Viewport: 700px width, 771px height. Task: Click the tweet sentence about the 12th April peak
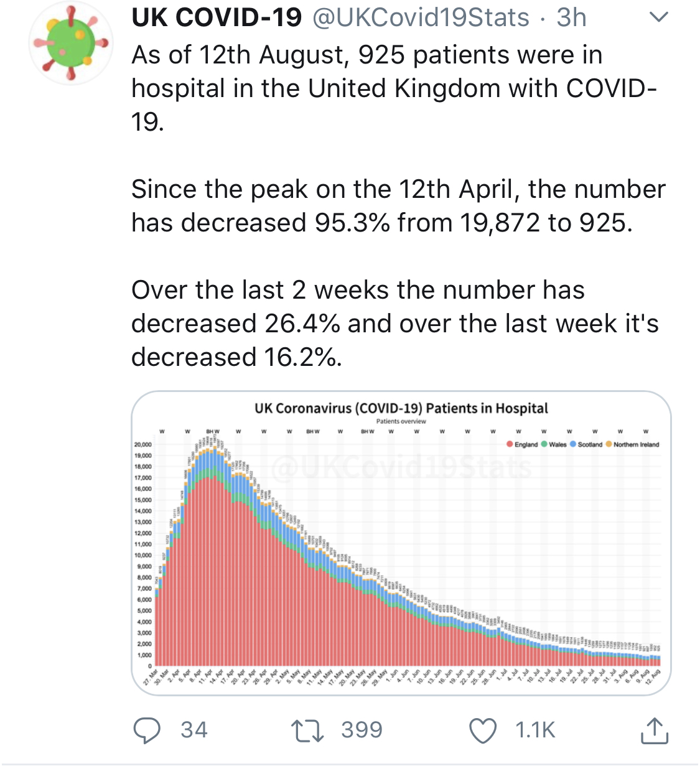[398, 206]
